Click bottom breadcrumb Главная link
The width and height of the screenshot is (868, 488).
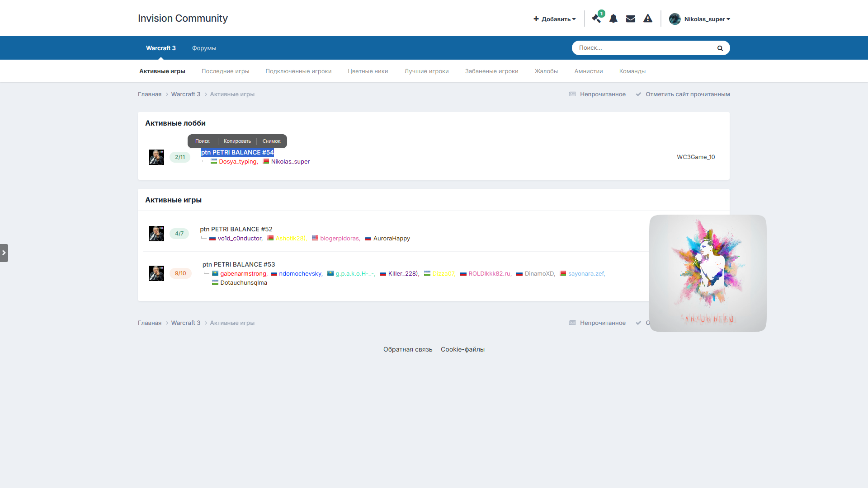pyautogui.click(x=150, y=323)
